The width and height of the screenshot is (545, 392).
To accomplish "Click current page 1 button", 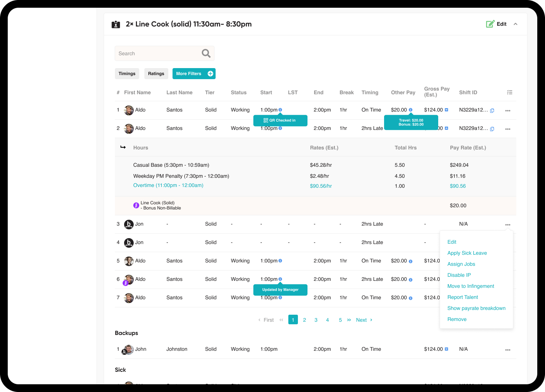I will pyautogui.click(x=293, y=319).
